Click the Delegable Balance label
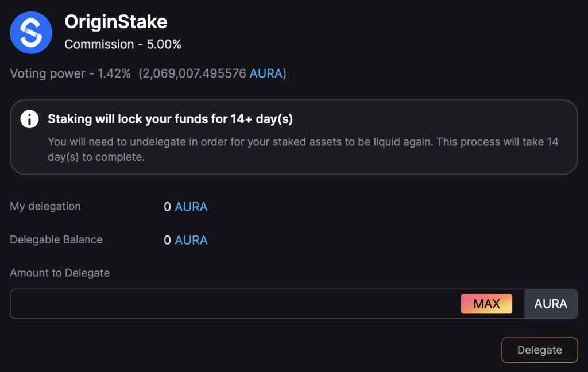The image size is (588, 372). pyautogui.click(x=56, y=239)
